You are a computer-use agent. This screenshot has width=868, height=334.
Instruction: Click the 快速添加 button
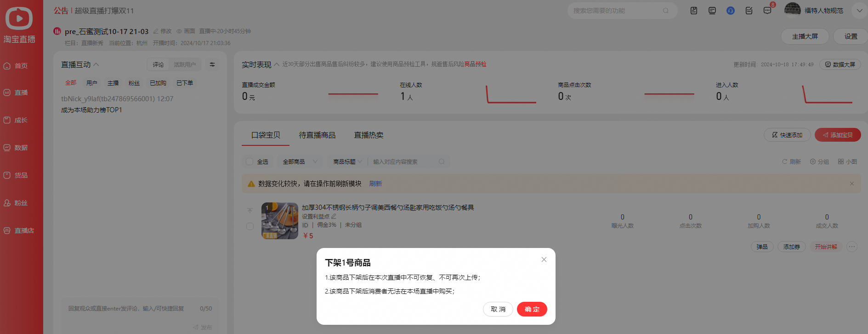click(x=787, y=135)
